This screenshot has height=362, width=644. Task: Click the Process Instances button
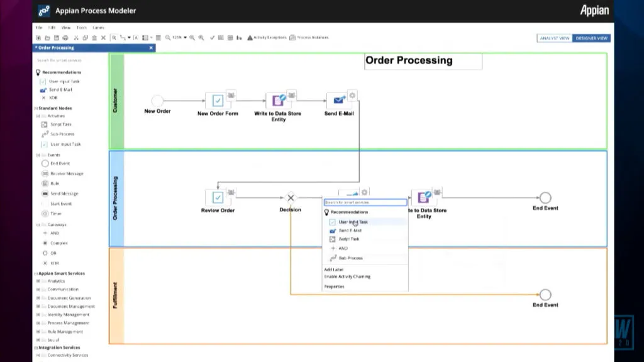coord(309,37)
